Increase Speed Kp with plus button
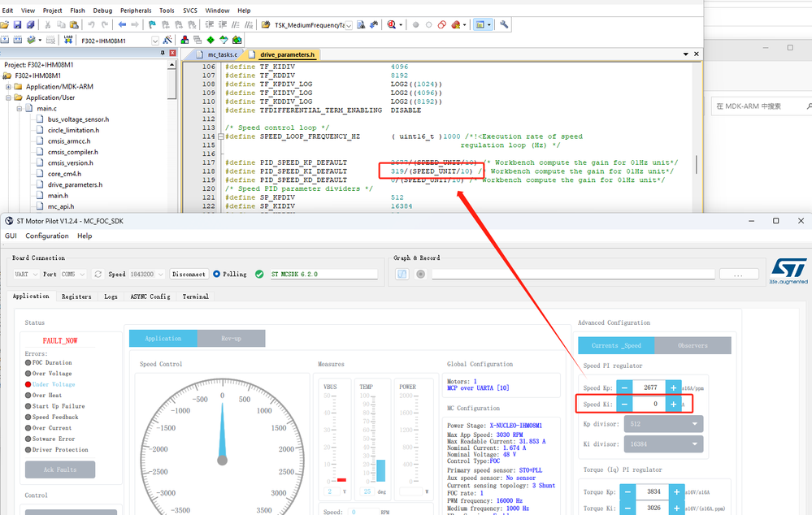 [x=673, y=387]
